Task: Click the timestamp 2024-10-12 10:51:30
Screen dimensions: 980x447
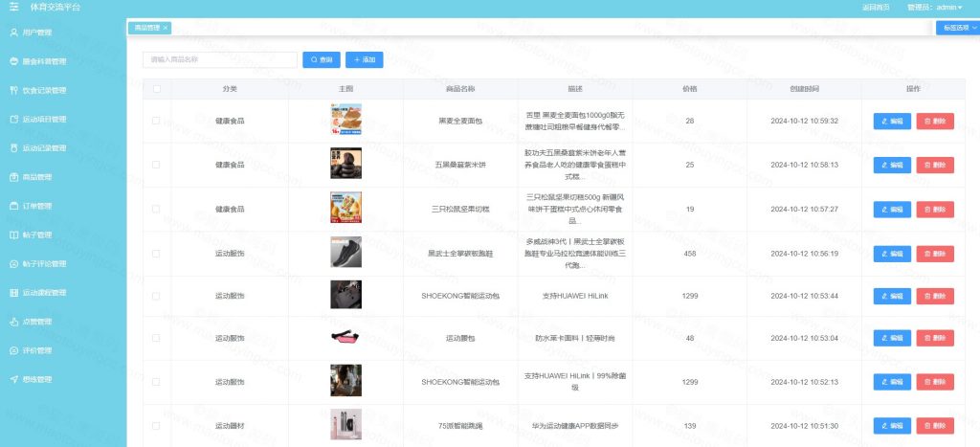Action: (x=804, y=426)
